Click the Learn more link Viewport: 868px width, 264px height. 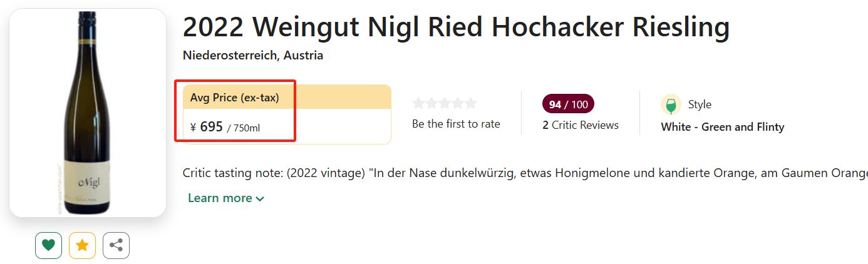point(220,198)
